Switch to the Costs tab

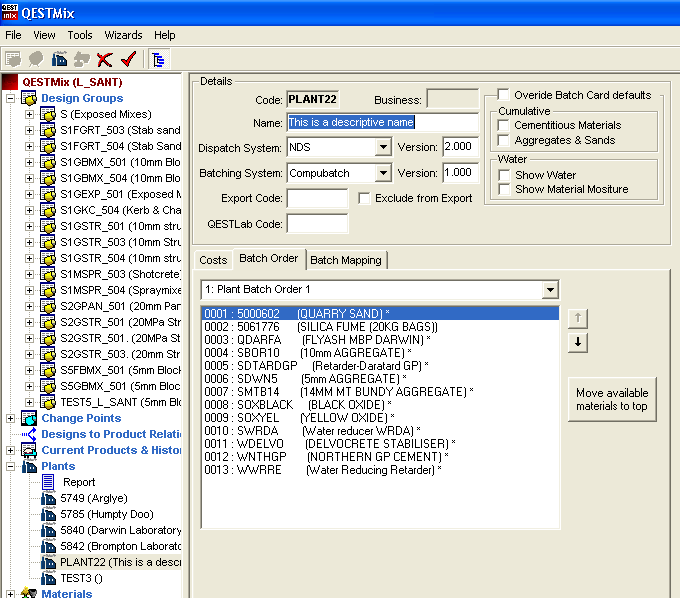tap(213, 260)
